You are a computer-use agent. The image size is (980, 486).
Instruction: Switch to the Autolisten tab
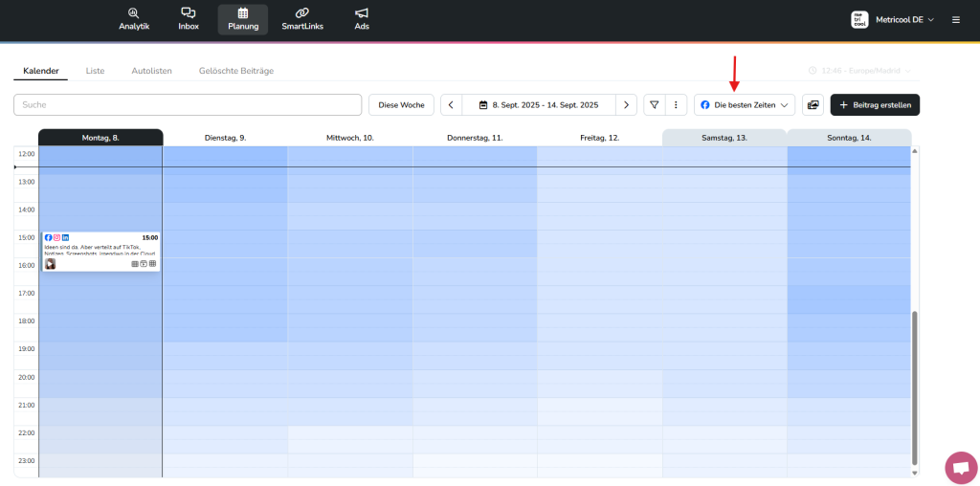click(151, 71)
